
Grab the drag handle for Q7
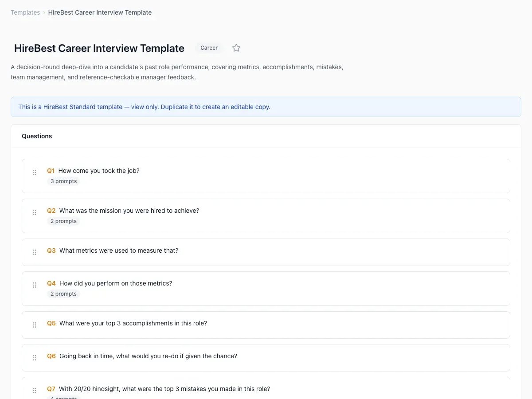[35, 391]
